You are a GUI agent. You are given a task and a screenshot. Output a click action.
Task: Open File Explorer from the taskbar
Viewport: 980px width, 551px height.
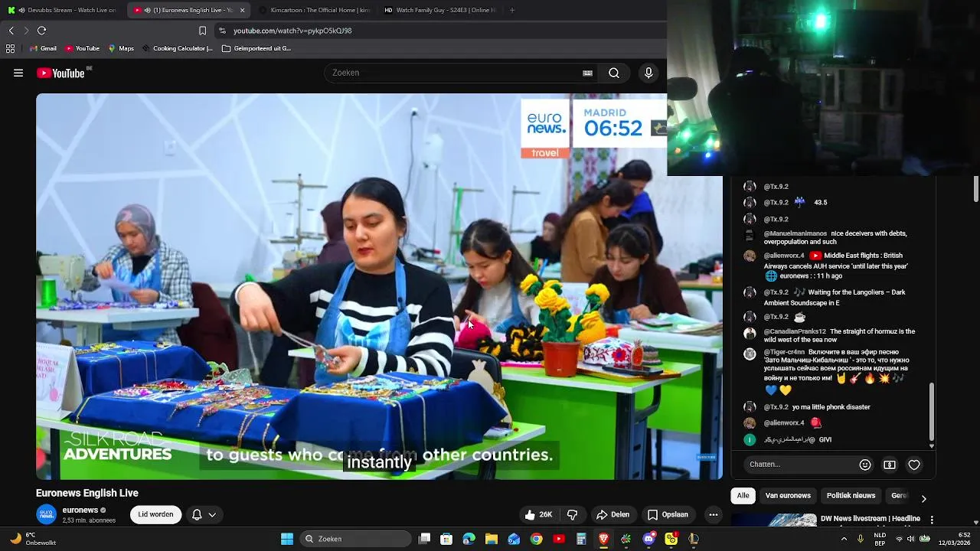tap(492, 539)
